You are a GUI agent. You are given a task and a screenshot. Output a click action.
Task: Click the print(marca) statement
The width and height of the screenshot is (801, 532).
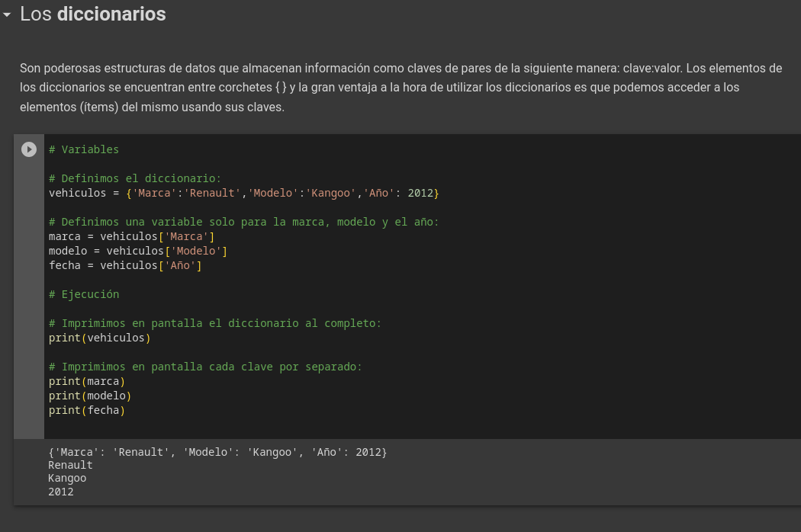pos(86,381)
